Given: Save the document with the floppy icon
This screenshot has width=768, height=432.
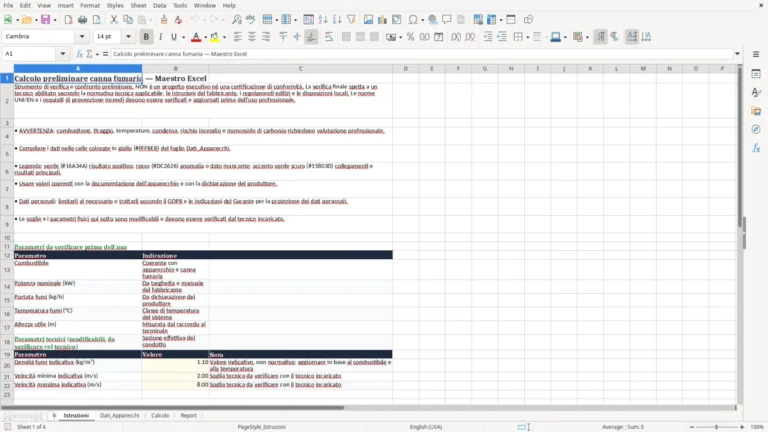Looking at the screenshot, I should pos(45,20).
